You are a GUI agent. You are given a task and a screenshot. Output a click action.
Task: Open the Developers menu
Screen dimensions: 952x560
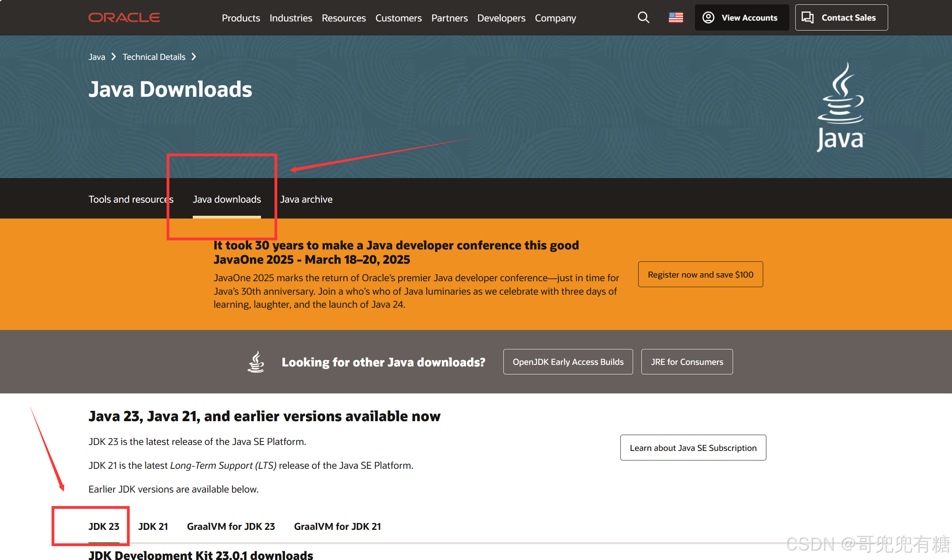(501, 18)
